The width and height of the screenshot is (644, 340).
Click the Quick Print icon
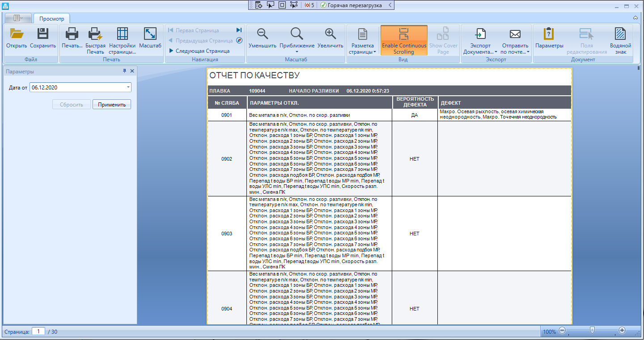click(95, 34)
